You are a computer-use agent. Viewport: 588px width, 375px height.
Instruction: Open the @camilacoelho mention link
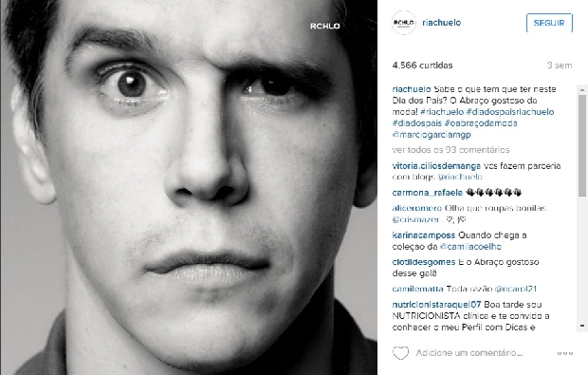[470, 247]
